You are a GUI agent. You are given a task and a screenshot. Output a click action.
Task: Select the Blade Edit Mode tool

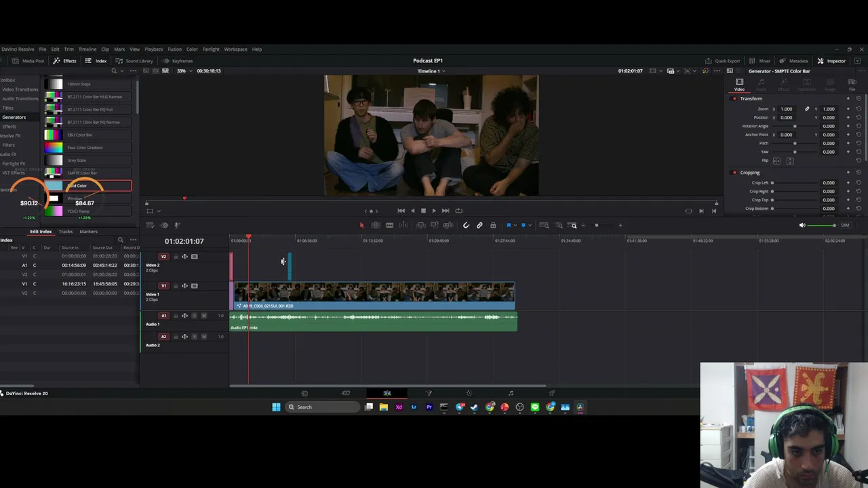[x=405, y=225]
